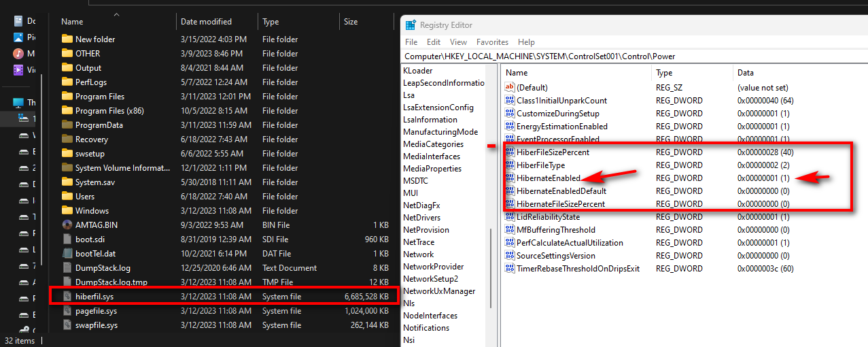
Task: Click the boot.sdi file icon
Action: click(x=67, y=239)
